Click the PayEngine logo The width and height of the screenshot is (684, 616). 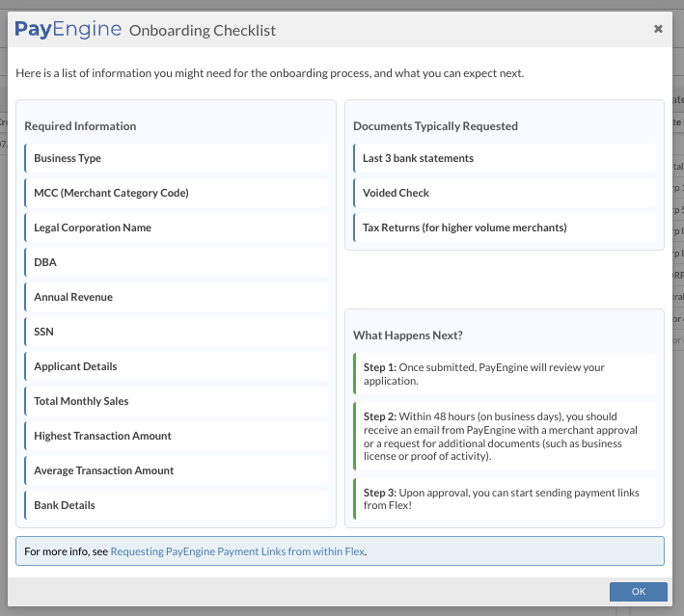tap(68, 30)
